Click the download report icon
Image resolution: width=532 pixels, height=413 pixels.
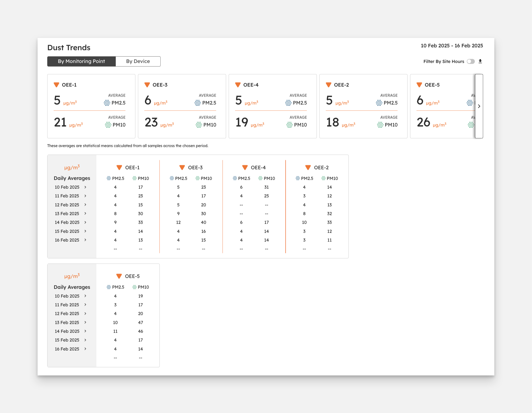(x=480, y=61)
